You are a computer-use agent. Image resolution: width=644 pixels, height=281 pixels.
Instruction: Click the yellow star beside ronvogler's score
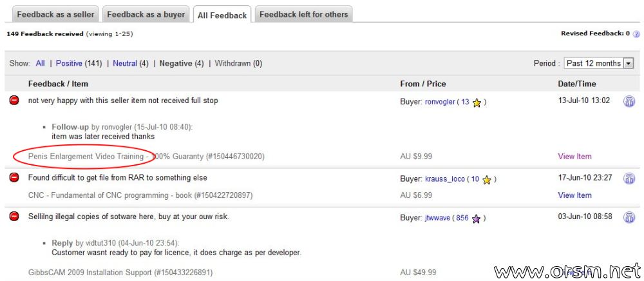[477, 102]
